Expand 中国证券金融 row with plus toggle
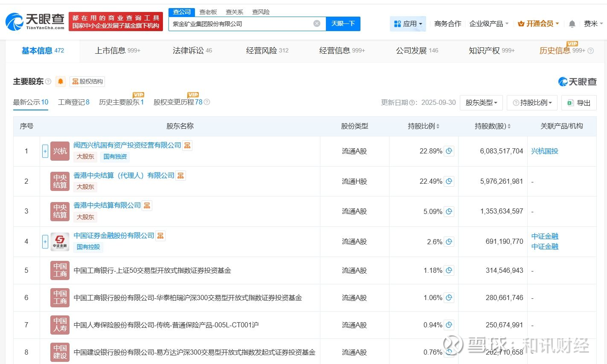The width and height of the screenshot is (607, 364). coord(45,242)
